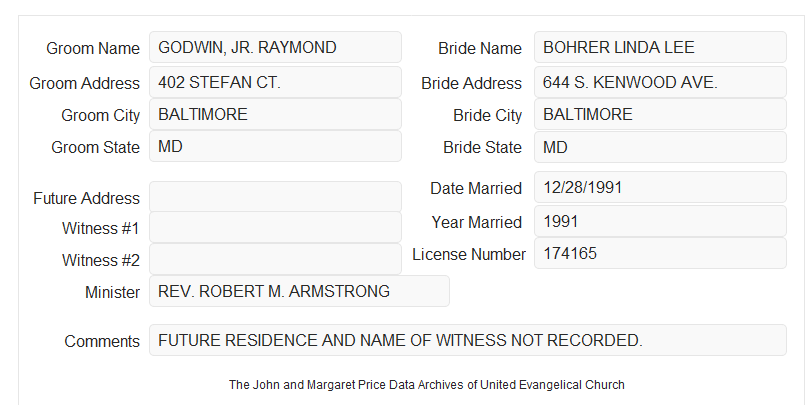Click the Groom Name label
The height and width of the screenshot is (405, 805).
(x=93, y=48)
